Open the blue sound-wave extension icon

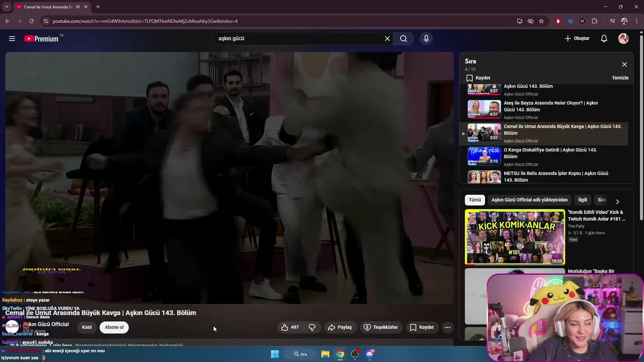(x=570, y=21)
